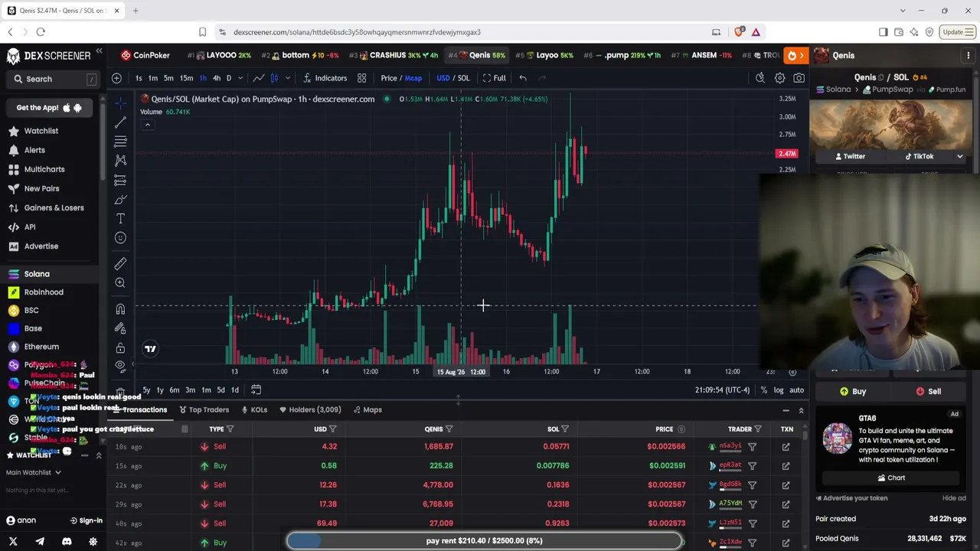The image size is (980, 551).
Task: Open the Maps tab
Action: pyautogui.click(x=367, y=410)
